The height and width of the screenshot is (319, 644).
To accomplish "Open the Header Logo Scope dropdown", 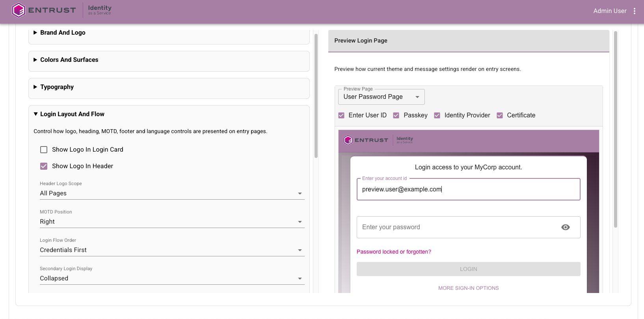I will coord(172,193).
